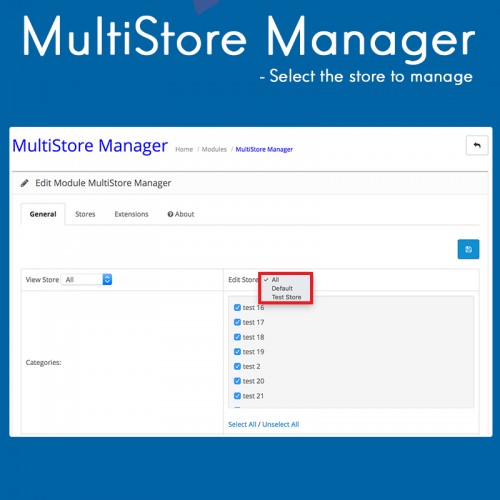Select the All option in Edit Store
This screenshot has height=500, width=500.
tap(275, 280)
